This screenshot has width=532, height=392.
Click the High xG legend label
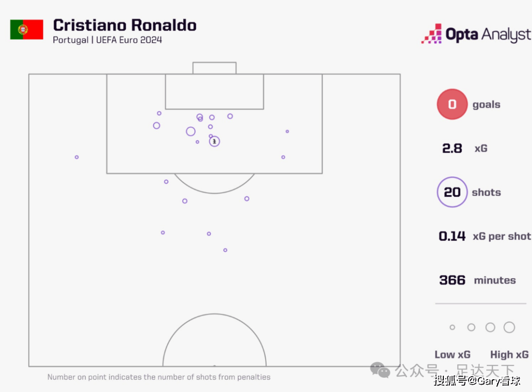509,355
